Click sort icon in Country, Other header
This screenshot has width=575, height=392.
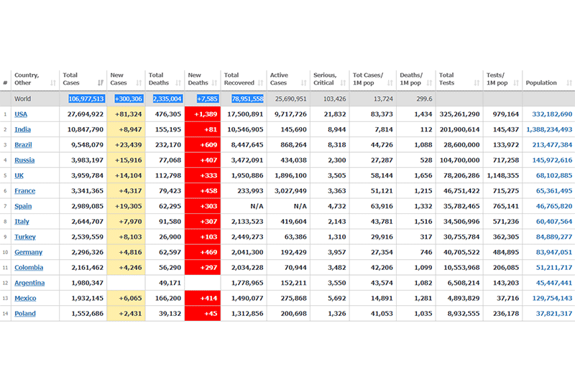(x=53, y=83)
